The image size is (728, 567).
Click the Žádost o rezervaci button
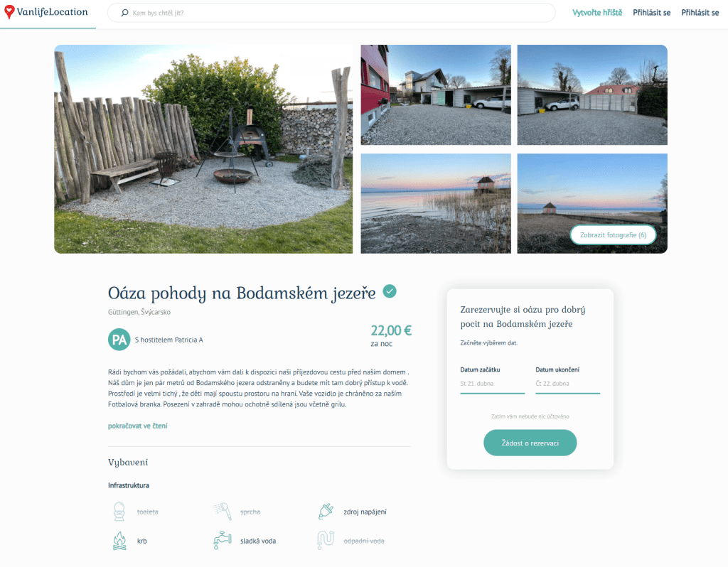(x=530, y=443)
